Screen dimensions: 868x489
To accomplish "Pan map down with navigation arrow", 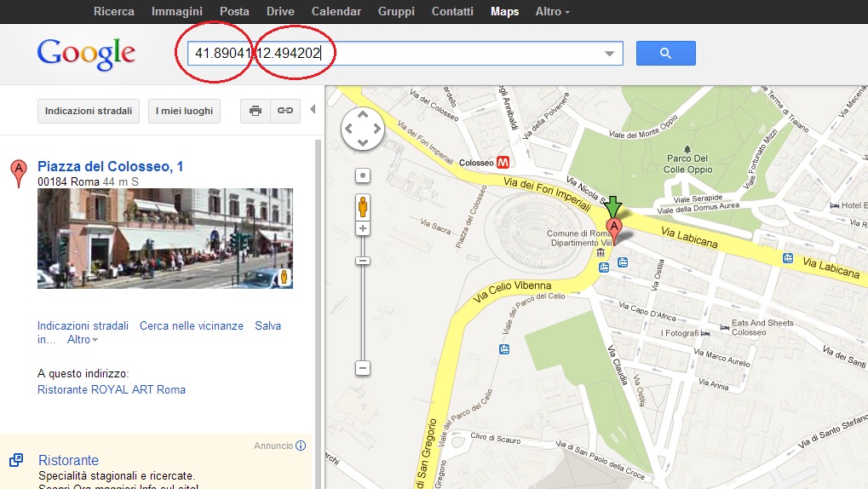I will pyautogui.click(x=363, y=142).
